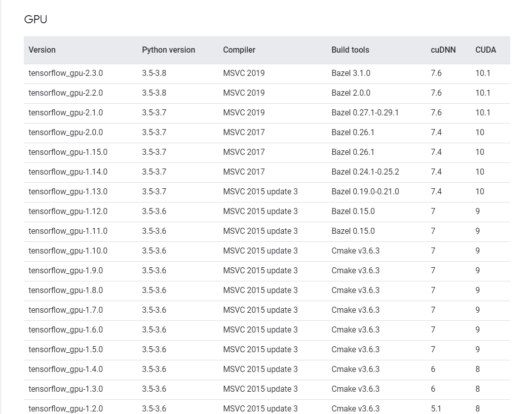The width and height of the screenshot is (532, 414).
Task: Click Cmake v3.6.3 in the 1.10.0 row
Action: point(355,251)
